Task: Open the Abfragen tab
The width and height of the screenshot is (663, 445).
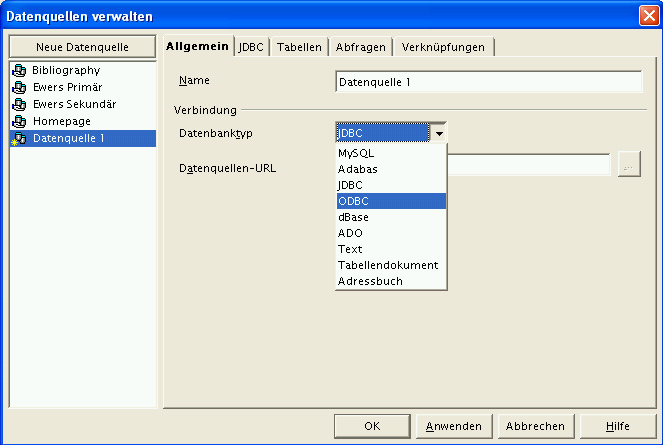Action: coord(362,47)
